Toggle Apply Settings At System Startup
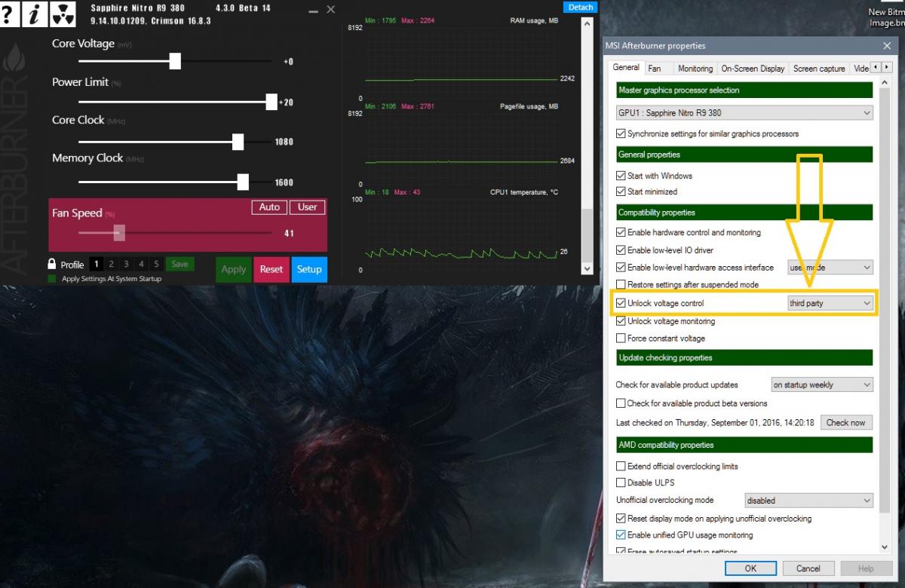 tap(51, 279)
